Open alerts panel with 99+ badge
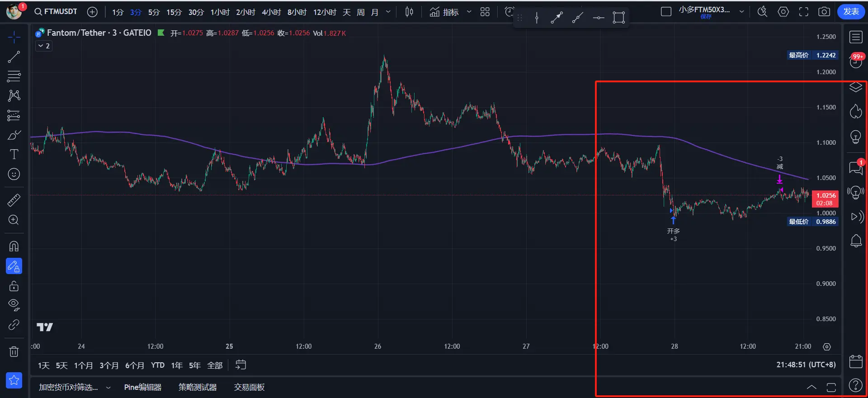The image size is (868, 398). (x=856, y=62)
